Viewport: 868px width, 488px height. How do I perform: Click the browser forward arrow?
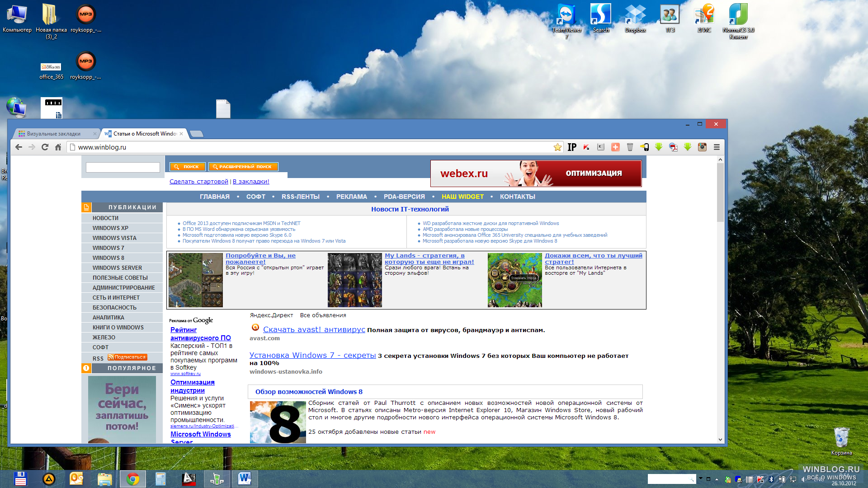pos(32,147)
